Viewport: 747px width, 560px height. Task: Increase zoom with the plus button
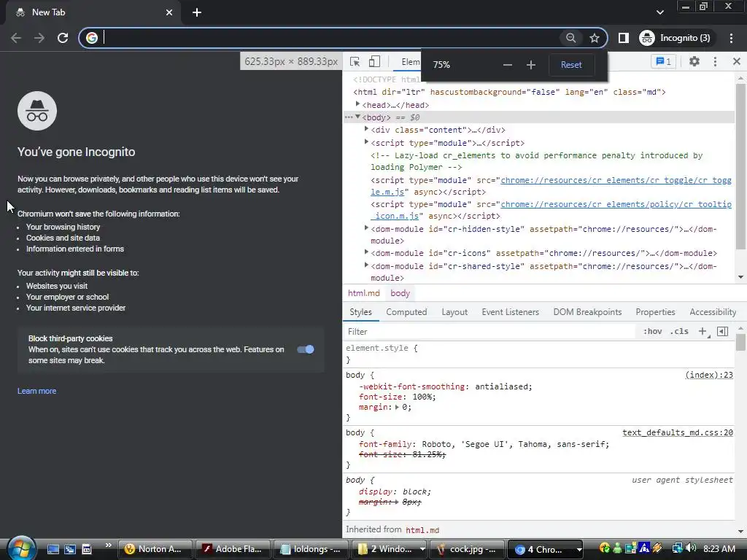tap(531, 65)
